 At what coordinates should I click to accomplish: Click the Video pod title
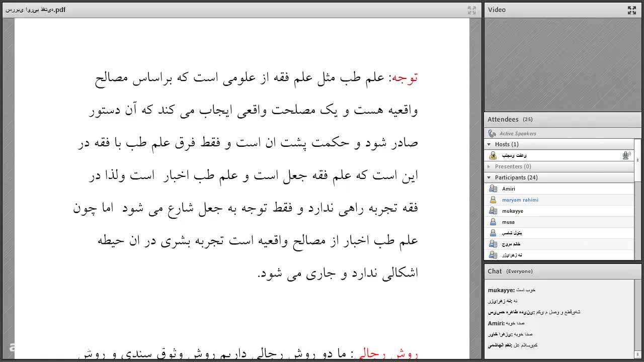pos(497,10)
